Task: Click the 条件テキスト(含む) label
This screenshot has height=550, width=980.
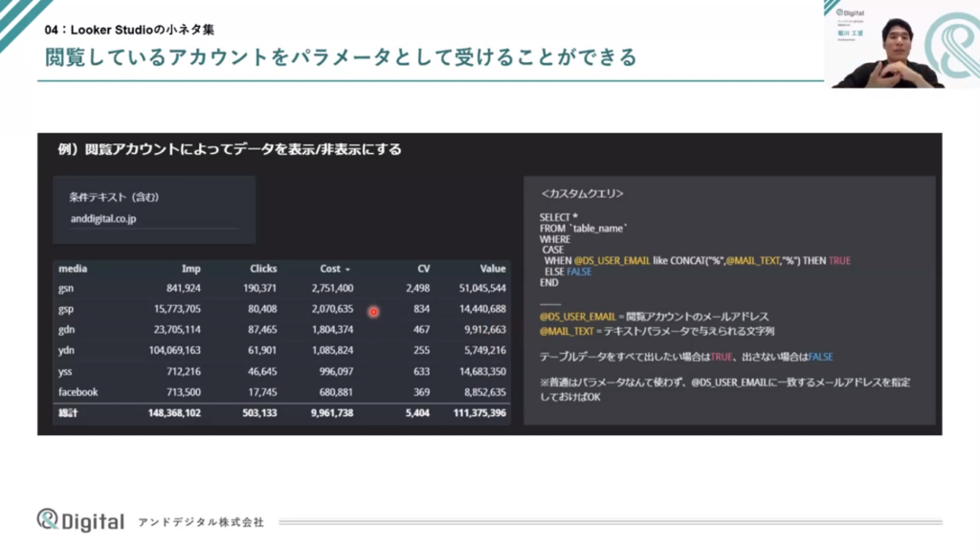Action: click(114, 197)
